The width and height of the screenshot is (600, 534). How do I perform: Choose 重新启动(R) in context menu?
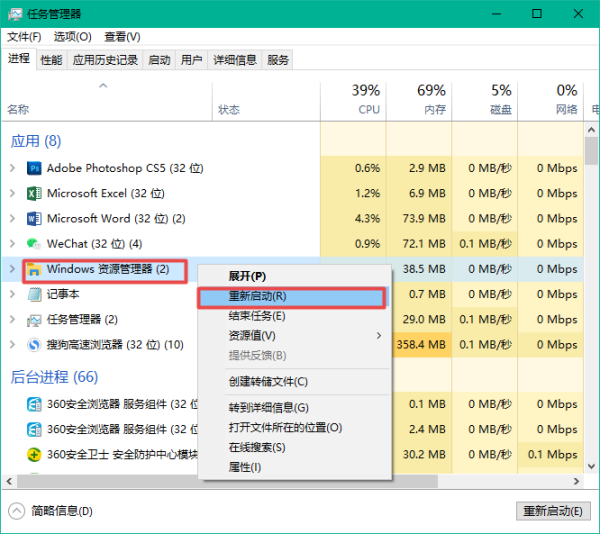pos(292,297)
